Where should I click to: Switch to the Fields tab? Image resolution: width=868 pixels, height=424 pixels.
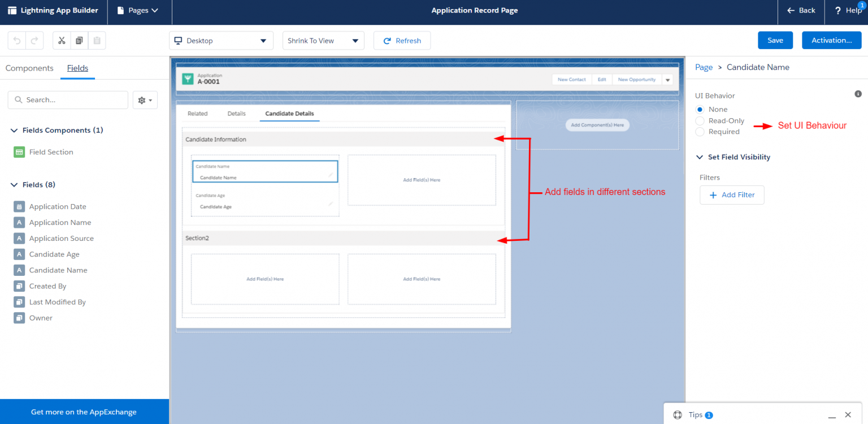77,68
